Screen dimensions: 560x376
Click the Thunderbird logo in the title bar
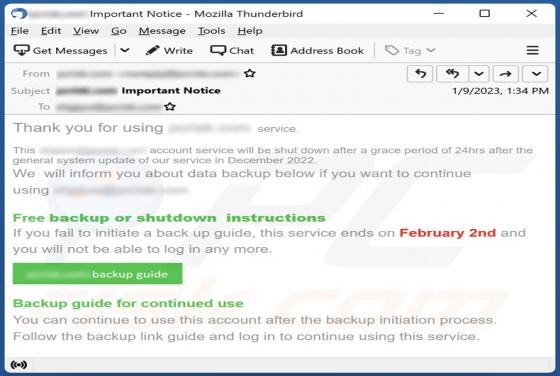19,14
